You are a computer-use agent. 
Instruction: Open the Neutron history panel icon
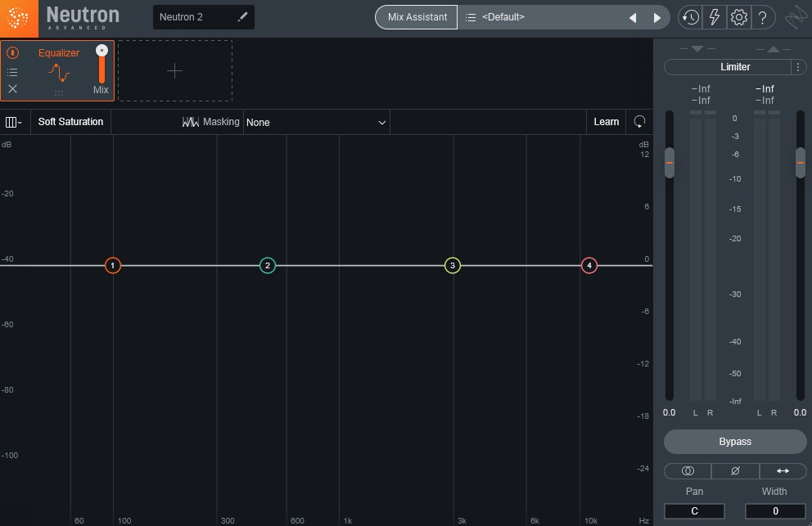click(x=692, y=16)
